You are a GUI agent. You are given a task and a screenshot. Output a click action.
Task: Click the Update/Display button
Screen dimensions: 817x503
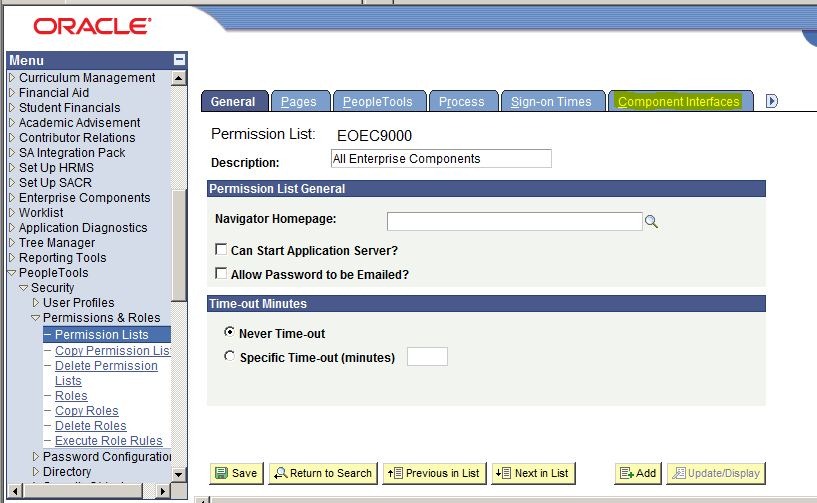716,473
